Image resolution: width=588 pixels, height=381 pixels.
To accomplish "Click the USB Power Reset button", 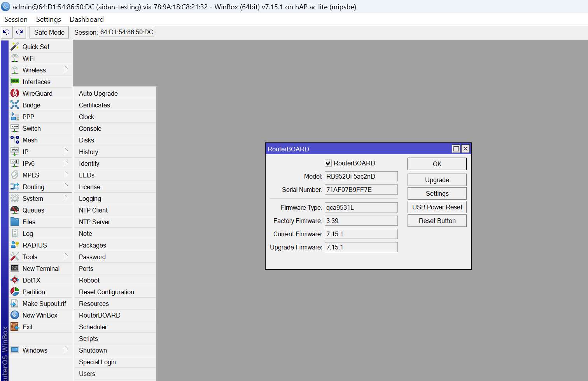I will (437, 207).
